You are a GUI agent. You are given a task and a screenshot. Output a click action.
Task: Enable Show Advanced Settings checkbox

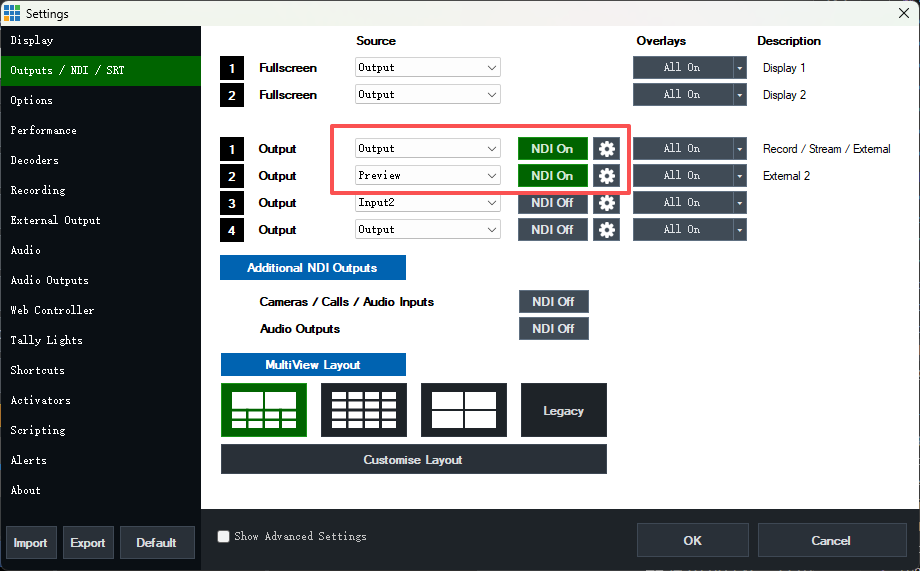pos(223,536)
